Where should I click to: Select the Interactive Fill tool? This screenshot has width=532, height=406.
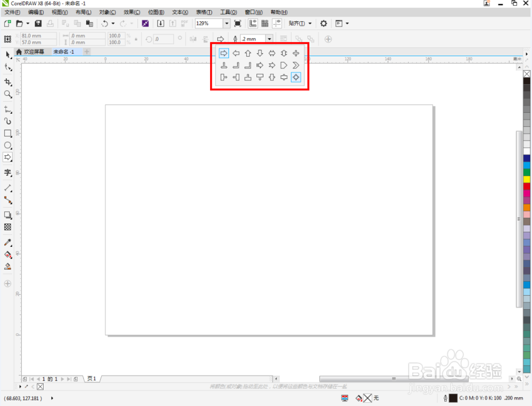pyautogui.click(x=7, y=254)
